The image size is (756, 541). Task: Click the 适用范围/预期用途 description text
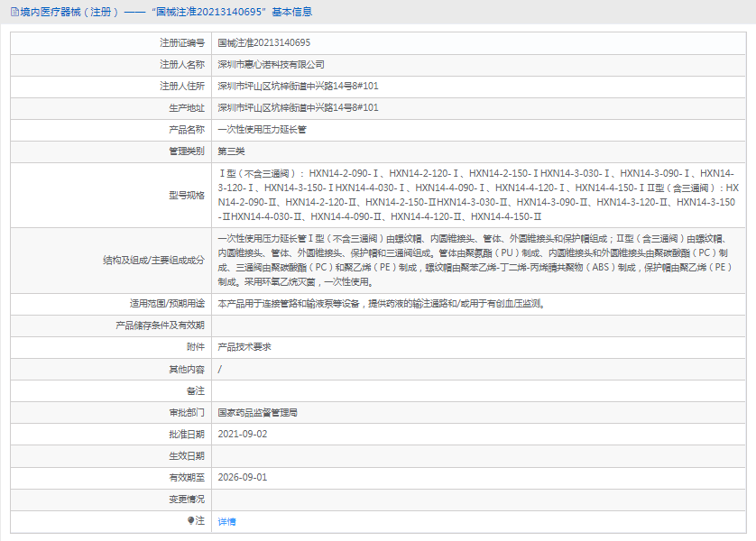tap(382, 304)
